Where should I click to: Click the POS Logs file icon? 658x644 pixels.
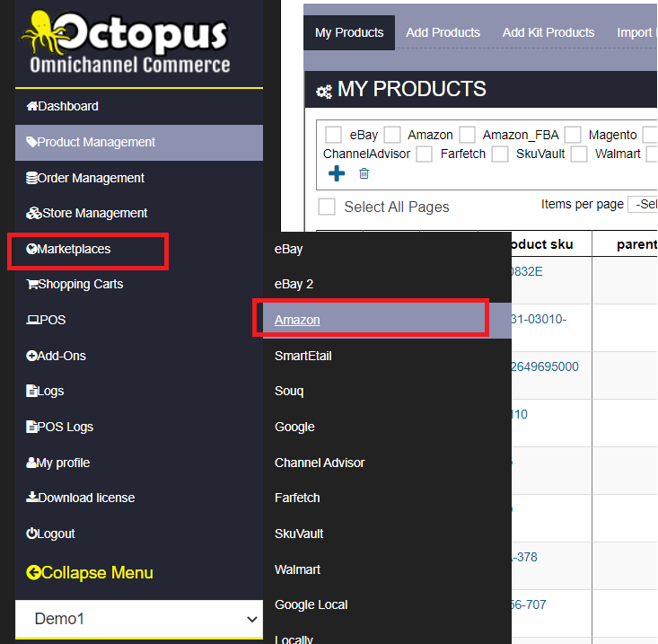point(31,427)
